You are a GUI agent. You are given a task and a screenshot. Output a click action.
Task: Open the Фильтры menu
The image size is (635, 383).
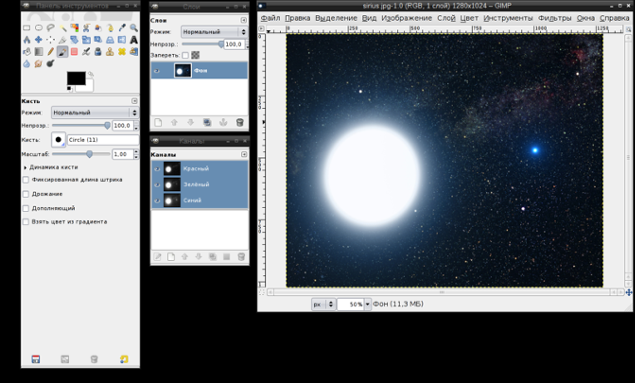554,18
